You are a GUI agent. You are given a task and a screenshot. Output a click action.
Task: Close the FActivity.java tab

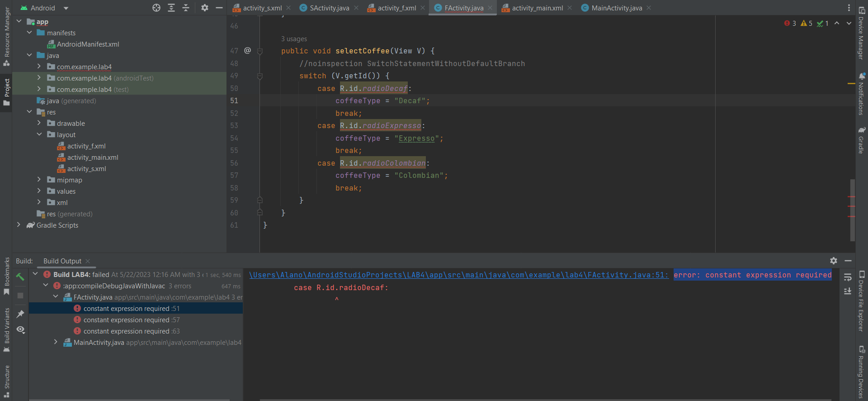pyautogui.click(x=490, y=8)
